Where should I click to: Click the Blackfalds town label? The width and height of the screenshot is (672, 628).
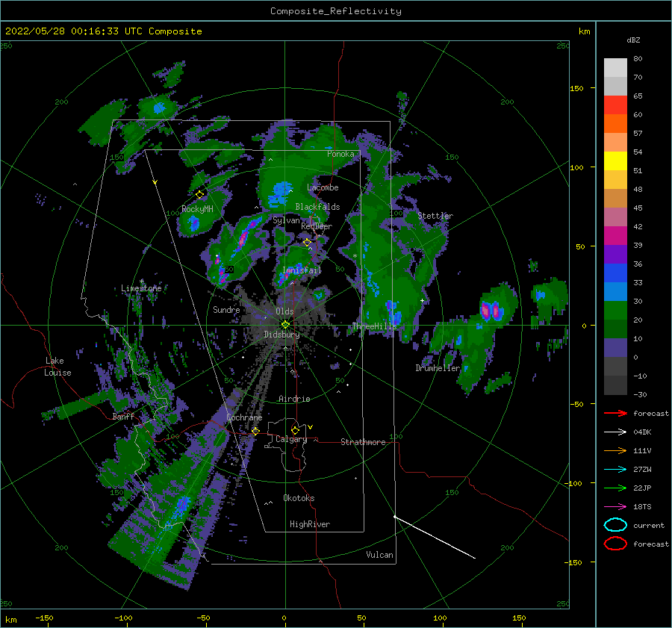[x=317, y=207]
